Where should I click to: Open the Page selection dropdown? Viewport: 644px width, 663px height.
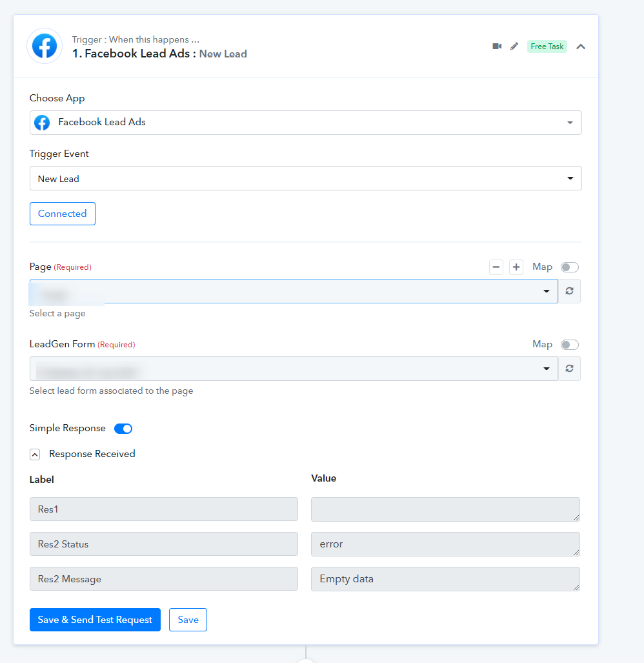pyautogui.click(x=294, y=291)
